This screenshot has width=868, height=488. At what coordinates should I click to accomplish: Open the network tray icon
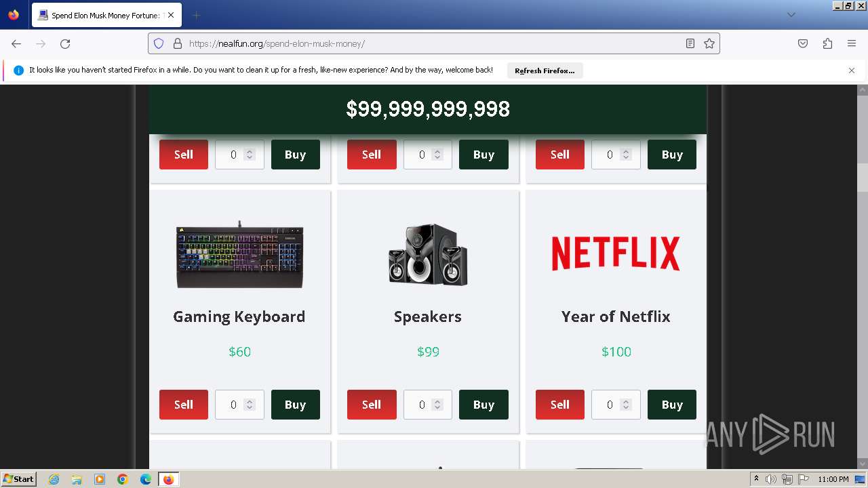(x=787, y=479)
